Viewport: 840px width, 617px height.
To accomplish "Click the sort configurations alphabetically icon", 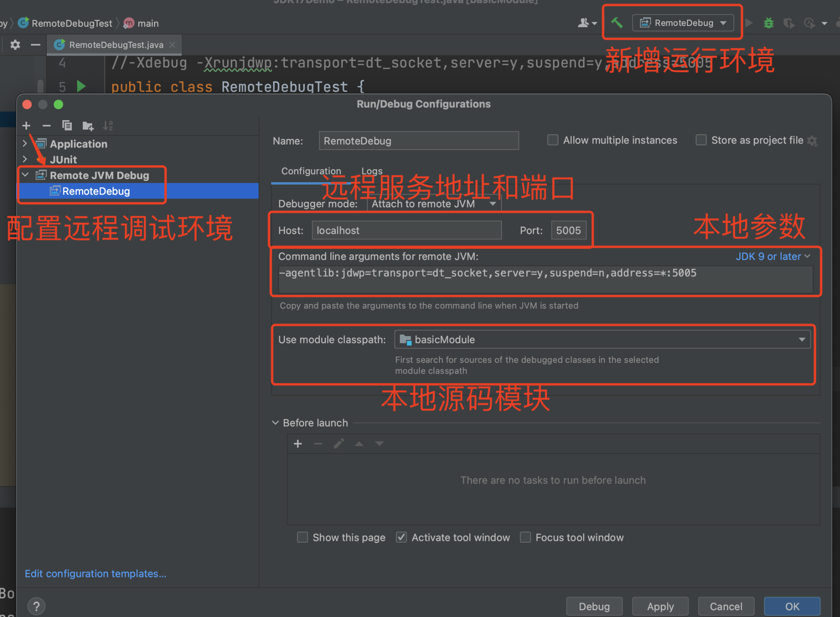I will pyautogui.click(x=108, y=126).
